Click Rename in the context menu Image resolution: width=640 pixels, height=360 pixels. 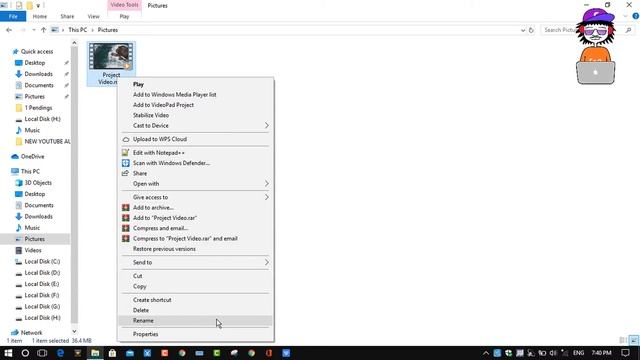pyautogui.click(x=195, y=321)
